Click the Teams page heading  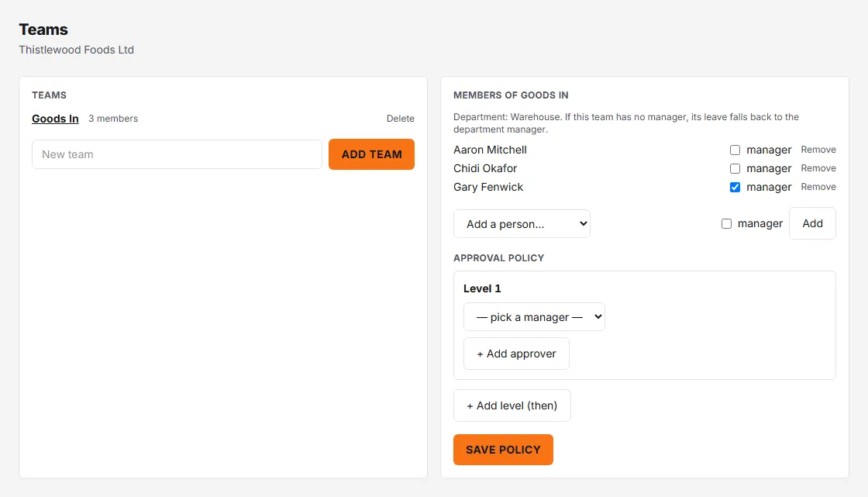click(43, 29)
